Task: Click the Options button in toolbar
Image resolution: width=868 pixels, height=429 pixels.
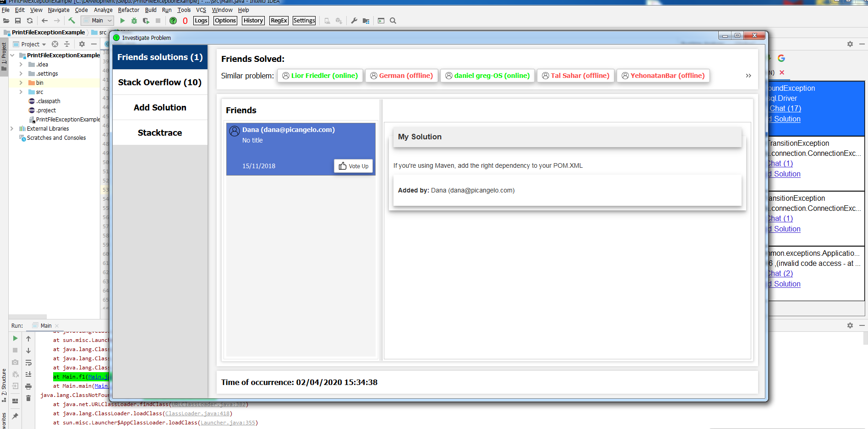Action: 225,21
